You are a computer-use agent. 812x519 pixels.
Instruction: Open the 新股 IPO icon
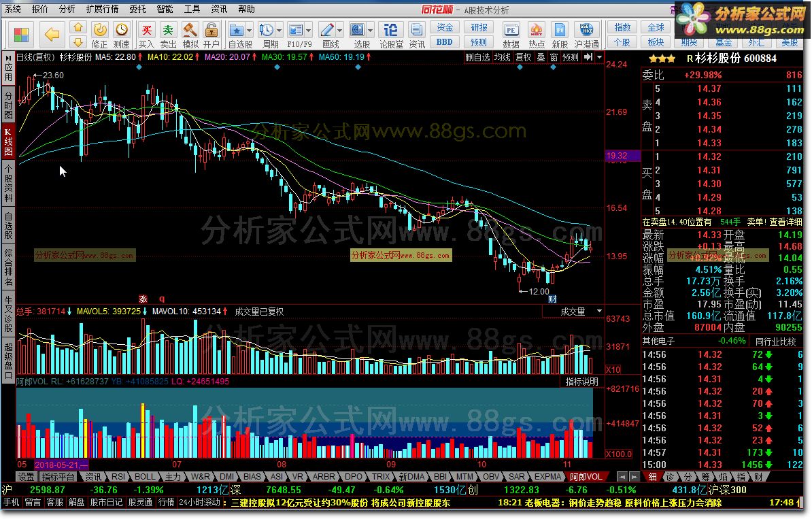pos(560,30)
